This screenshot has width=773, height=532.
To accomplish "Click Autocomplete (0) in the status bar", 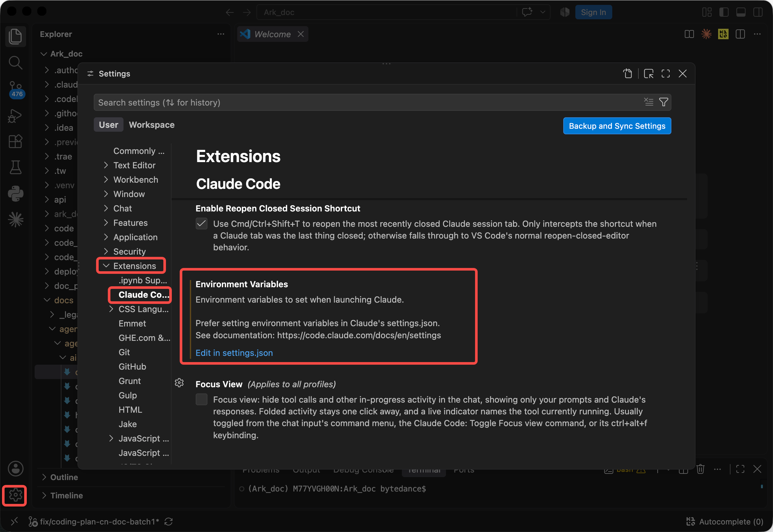I will coord(725,522).
